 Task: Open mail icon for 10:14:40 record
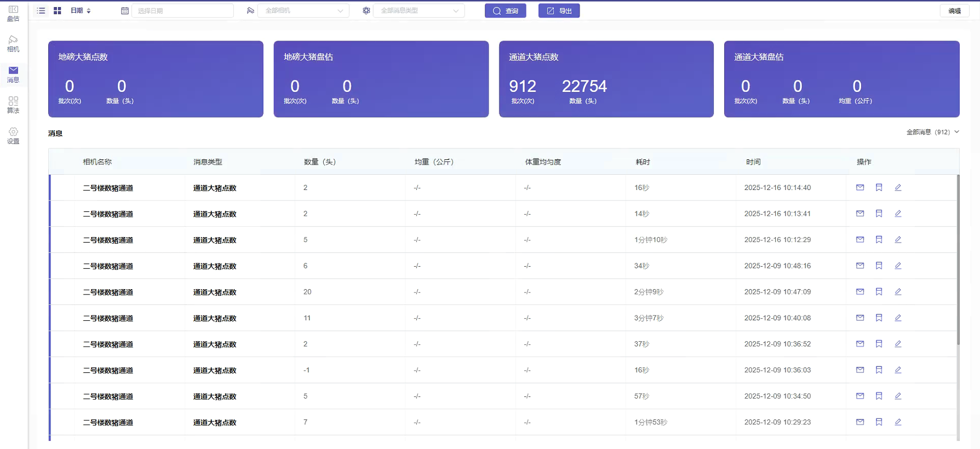click(x=860, y=188)
